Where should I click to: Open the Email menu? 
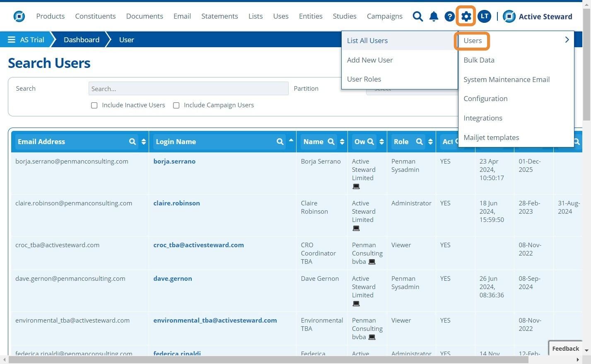182,16
